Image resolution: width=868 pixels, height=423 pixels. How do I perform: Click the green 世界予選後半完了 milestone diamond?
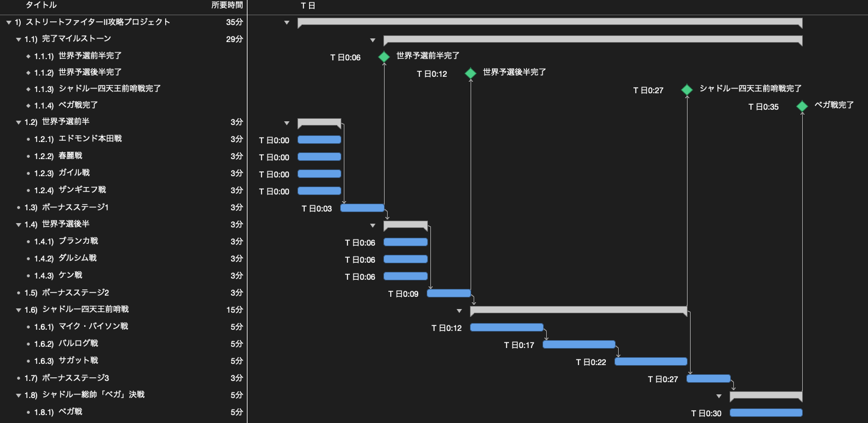pos(471,73)
